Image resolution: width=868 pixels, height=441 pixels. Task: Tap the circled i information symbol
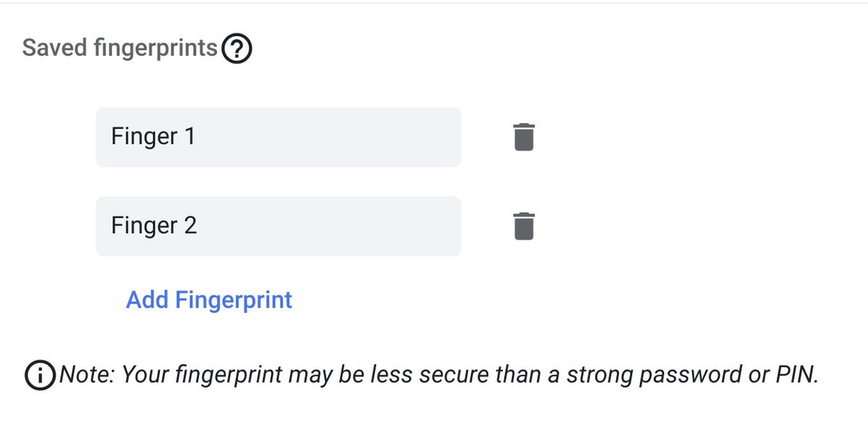pyautogui.click(x=40, y=375)
